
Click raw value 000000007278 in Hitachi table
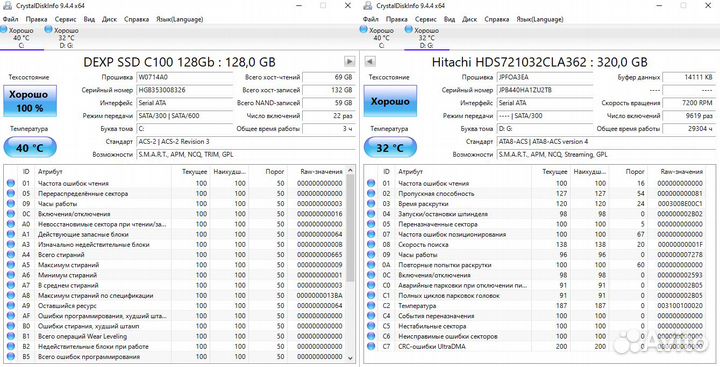click(x=680, y=254)
